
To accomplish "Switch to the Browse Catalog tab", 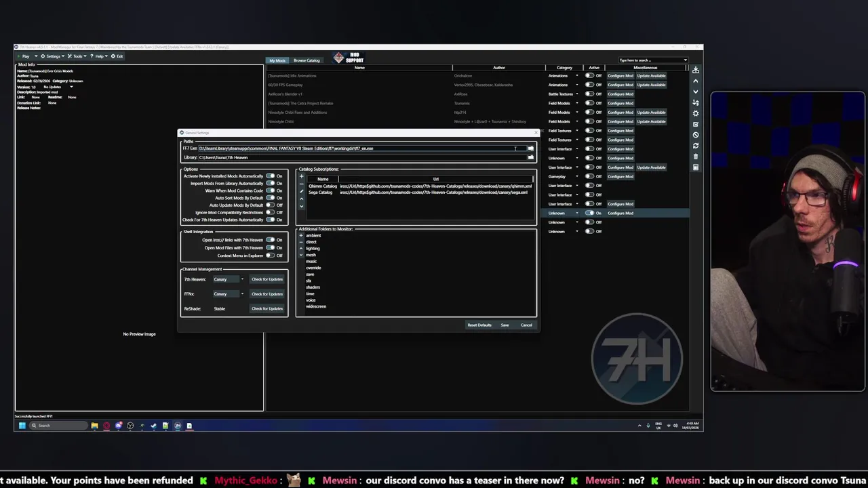I will point(307,60).
